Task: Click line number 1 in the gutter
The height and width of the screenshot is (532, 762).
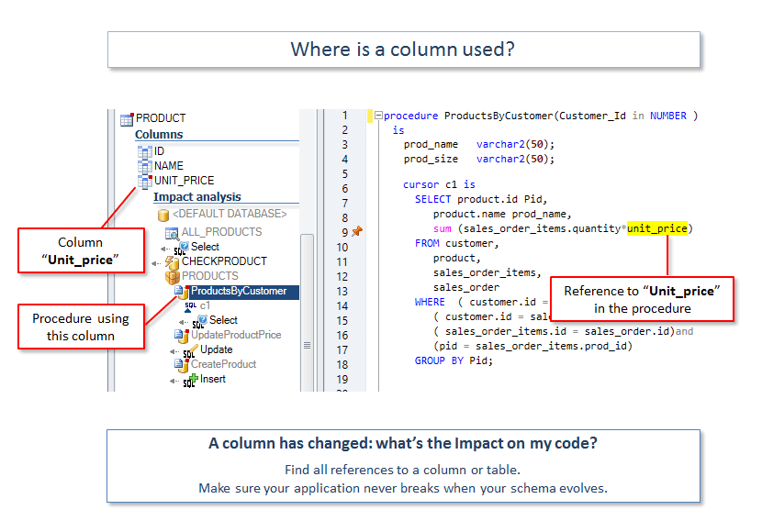Action: click(x=344, y=116)
